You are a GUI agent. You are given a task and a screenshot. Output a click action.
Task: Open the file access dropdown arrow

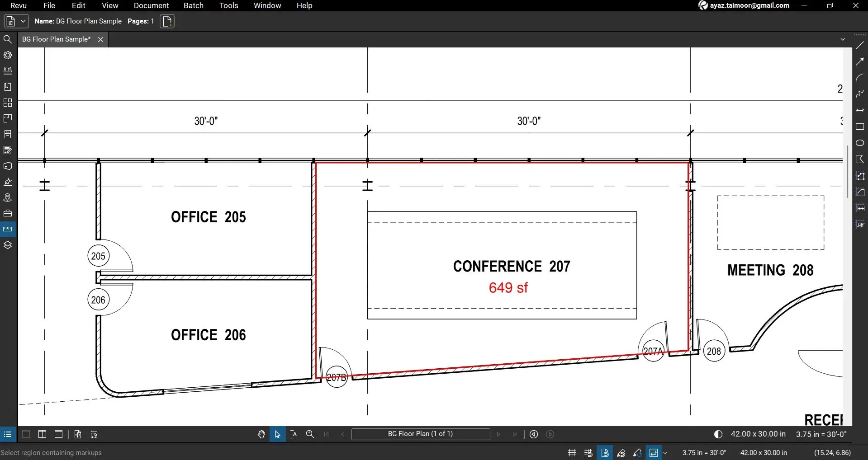pyautogui.click(x=23, y=21)
